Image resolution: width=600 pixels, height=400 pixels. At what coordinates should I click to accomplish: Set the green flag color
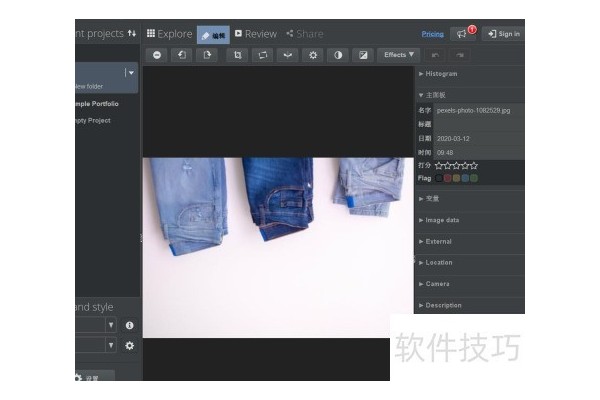coord(474,178)
